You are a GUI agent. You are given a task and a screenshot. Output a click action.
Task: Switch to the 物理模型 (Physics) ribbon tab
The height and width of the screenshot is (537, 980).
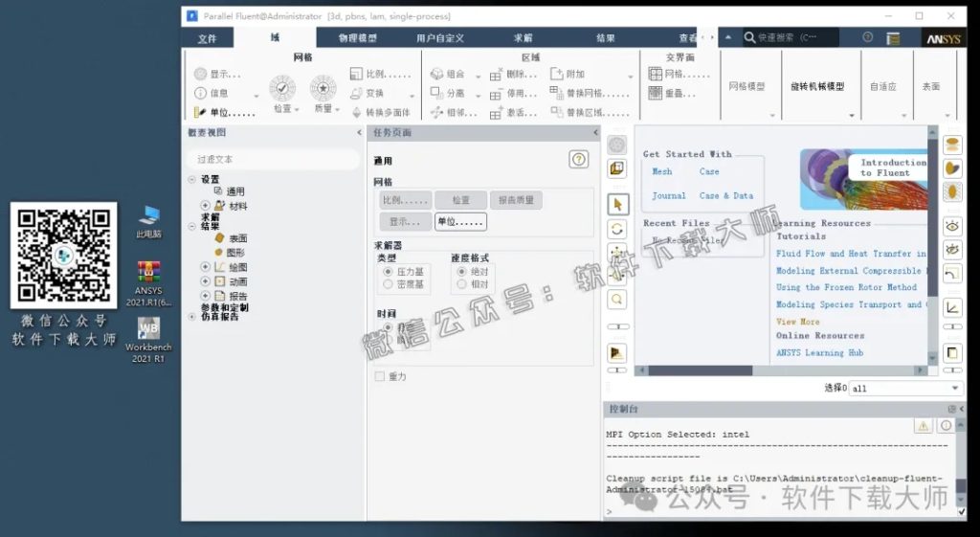(x=358, y=38)
